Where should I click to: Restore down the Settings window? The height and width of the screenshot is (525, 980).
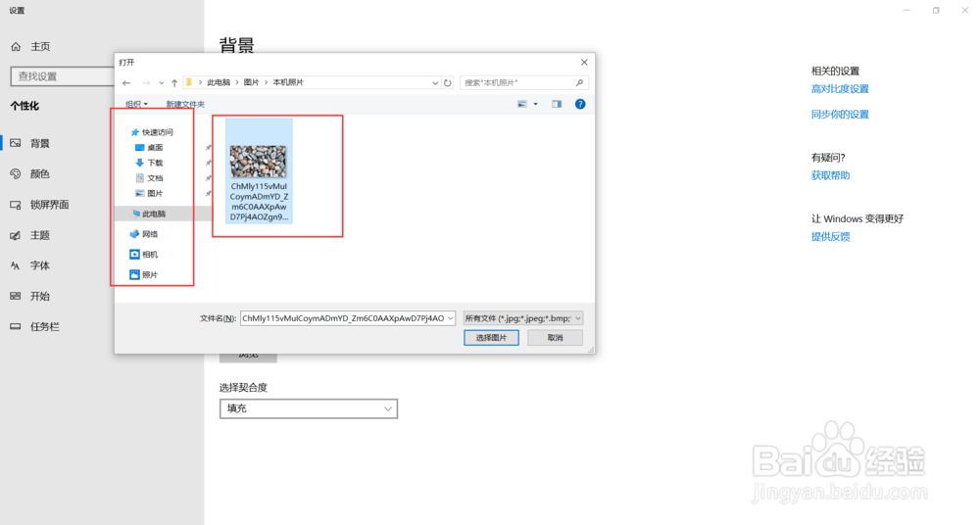click(936, 10)
